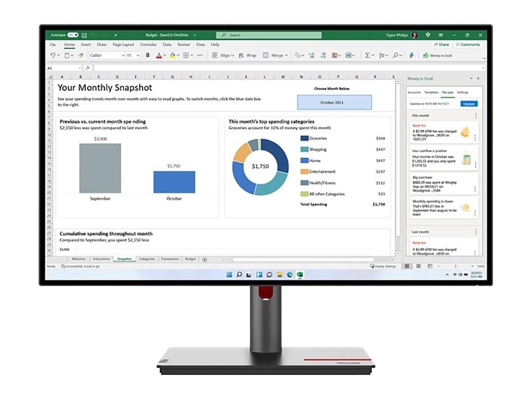
Task: Open the Formulas ribbon tab
Action: tap(148, 45)
